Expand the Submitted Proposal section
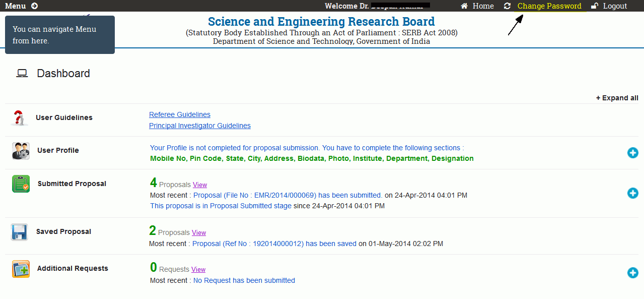 (632, 193)
